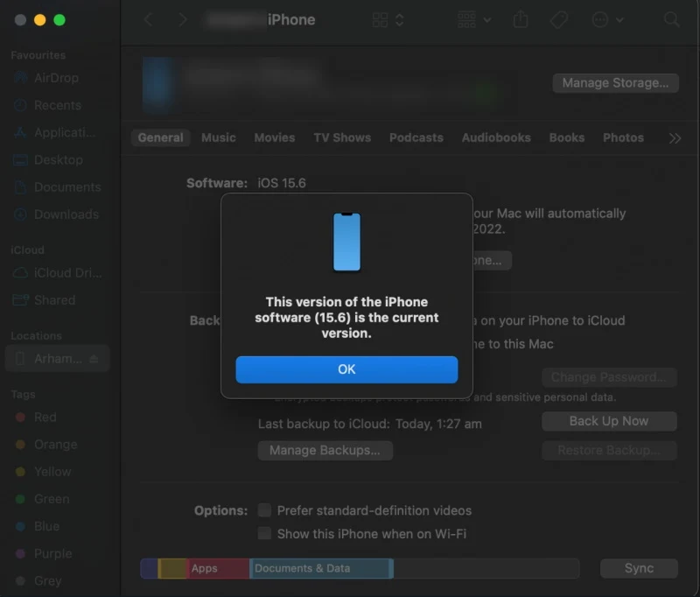Open the Share toolbar icon
700x597 pixels.
pyautogui.click(x=521, y=19)
